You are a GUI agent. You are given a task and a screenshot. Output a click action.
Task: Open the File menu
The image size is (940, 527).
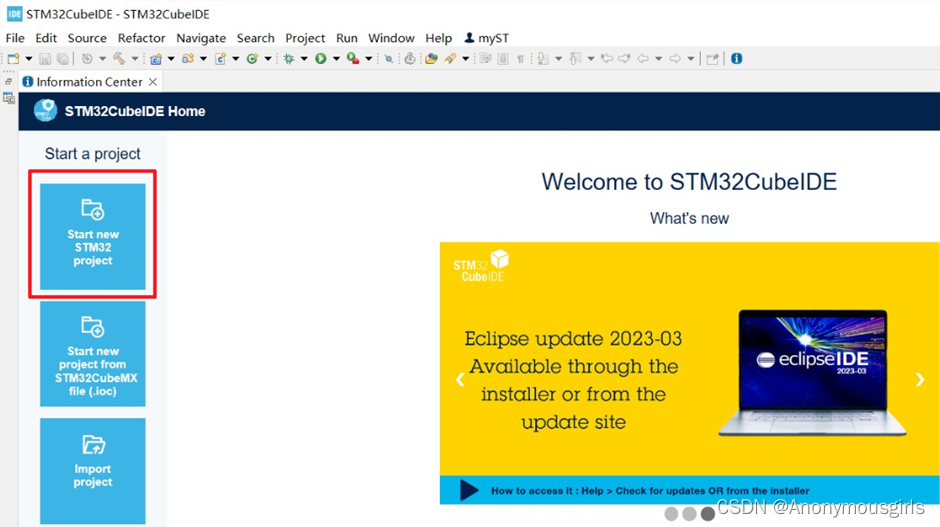pyautogui.click(x=15, y=38)
